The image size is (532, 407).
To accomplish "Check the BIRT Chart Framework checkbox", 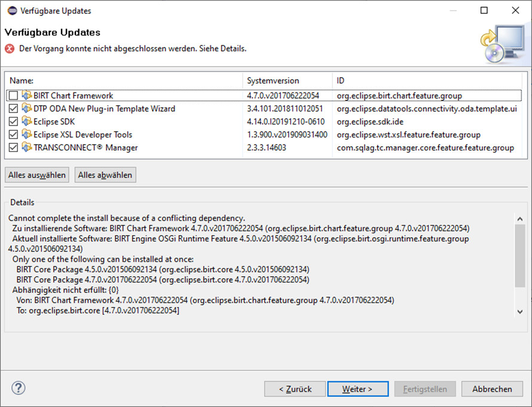I will coord(13,96).
